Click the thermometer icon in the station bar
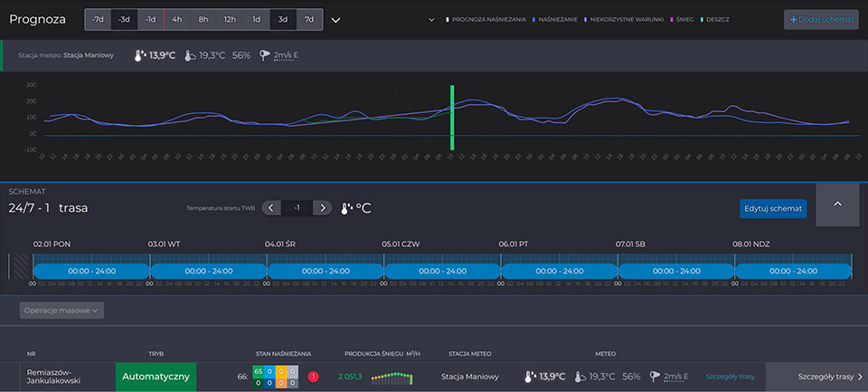The width and height of the screenshot is (868, 392). (140, 55)
